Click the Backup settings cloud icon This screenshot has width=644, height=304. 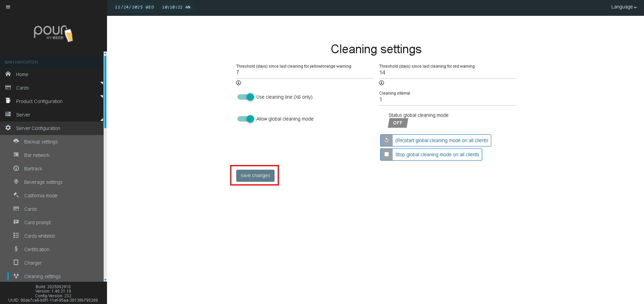pyautogui.click(x=16, y=141)
